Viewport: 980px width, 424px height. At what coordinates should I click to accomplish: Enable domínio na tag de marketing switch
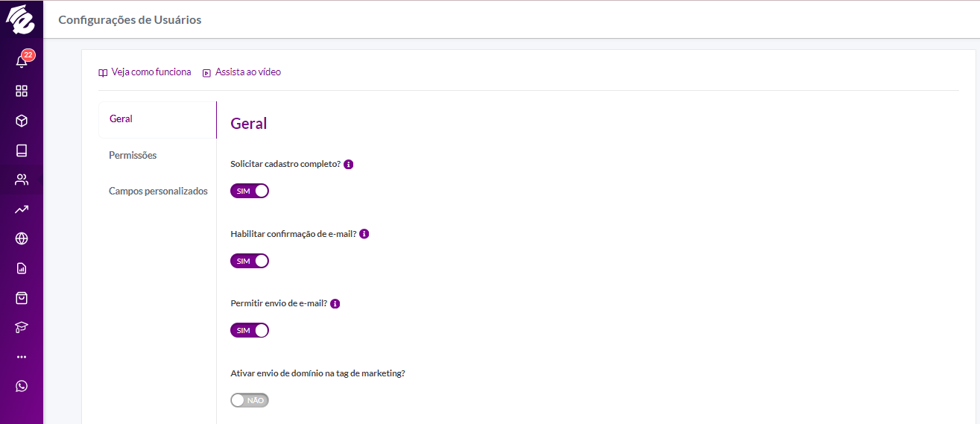250,400
